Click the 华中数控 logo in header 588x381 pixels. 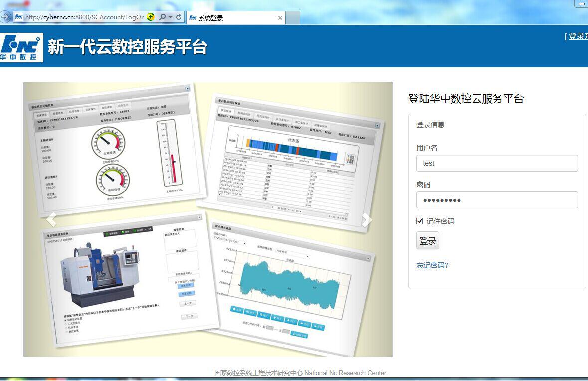pos(21,47)
